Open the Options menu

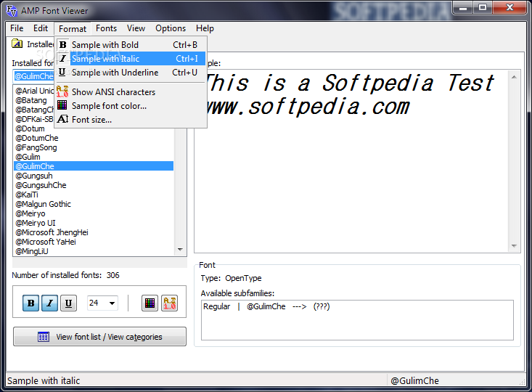(171, 28)
